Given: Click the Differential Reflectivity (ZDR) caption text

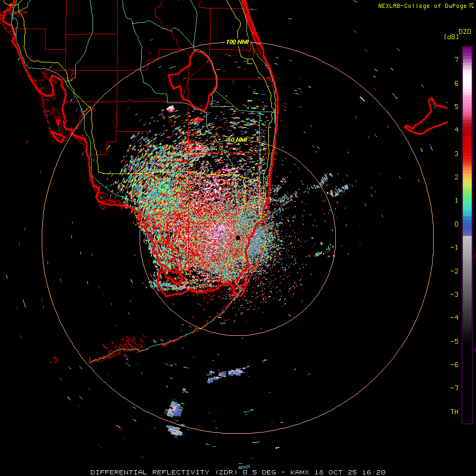Looking at the screenshot, I should (163, 472).
